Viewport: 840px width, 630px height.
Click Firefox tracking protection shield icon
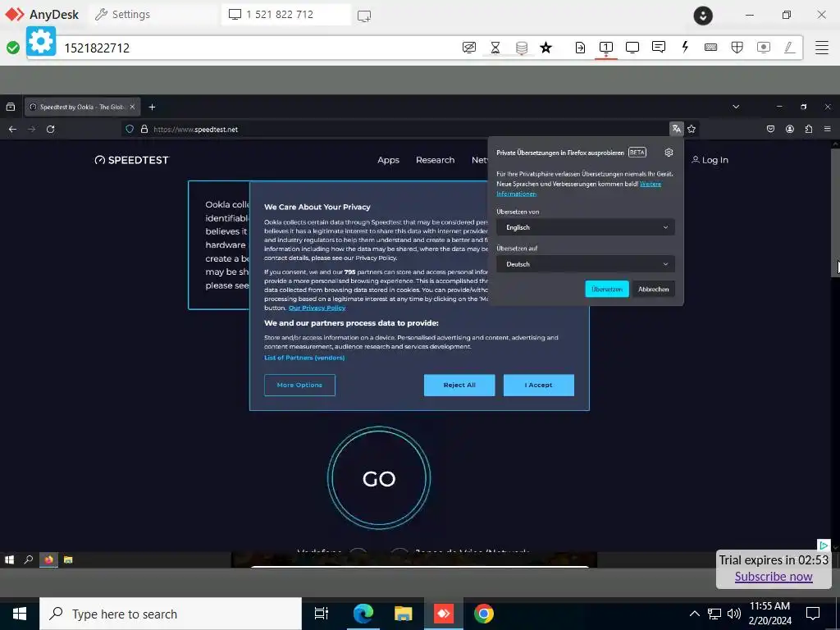(129, 129)
